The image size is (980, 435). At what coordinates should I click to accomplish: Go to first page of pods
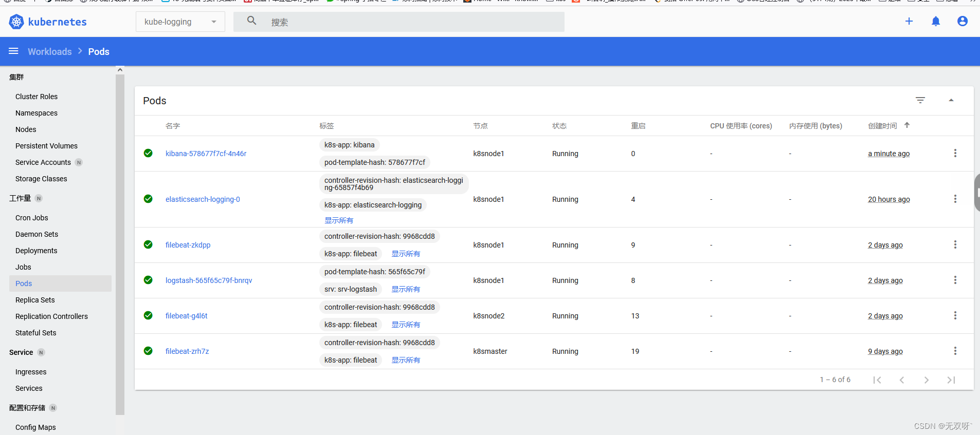[x=877, y=380]
